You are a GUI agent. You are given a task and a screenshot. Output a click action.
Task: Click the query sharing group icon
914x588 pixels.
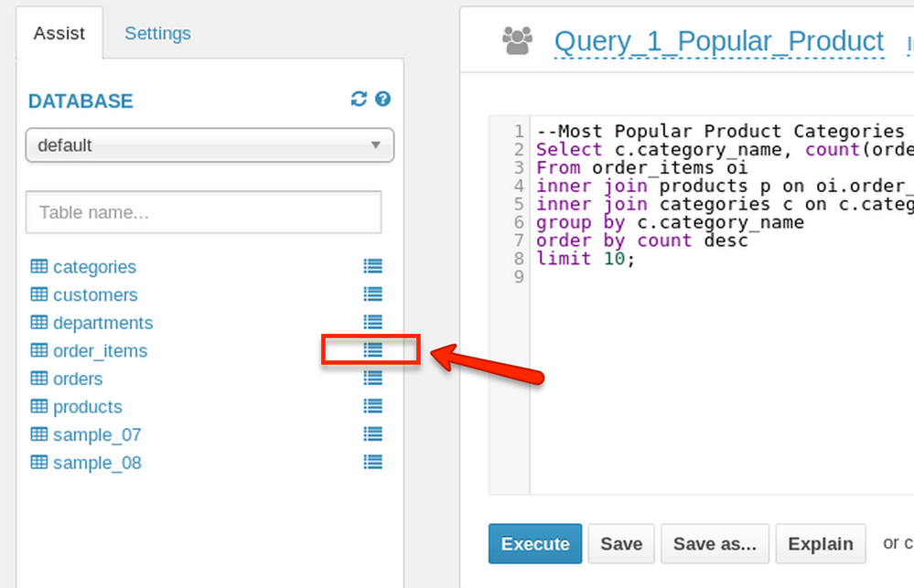point(517,40)
